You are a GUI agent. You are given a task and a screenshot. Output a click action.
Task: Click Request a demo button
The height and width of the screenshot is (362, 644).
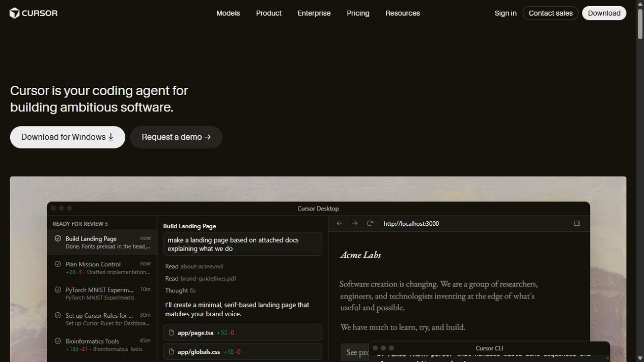tap(176, 137)
